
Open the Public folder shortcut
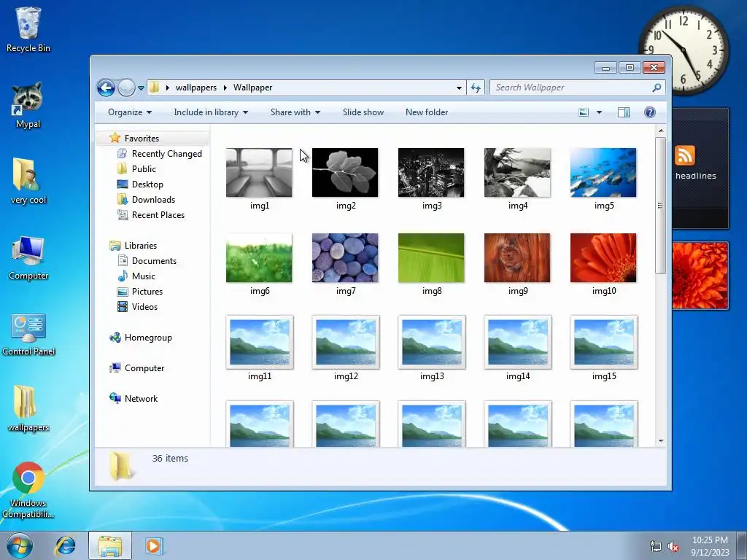coord(136,169)
